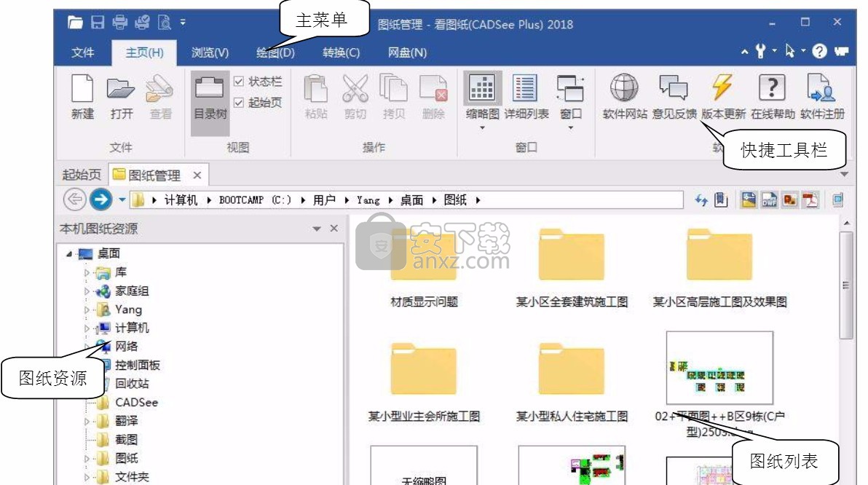The image size is (868, 485).
Task: Select the 网盘(N) ribbon tab
Action: 407,52
